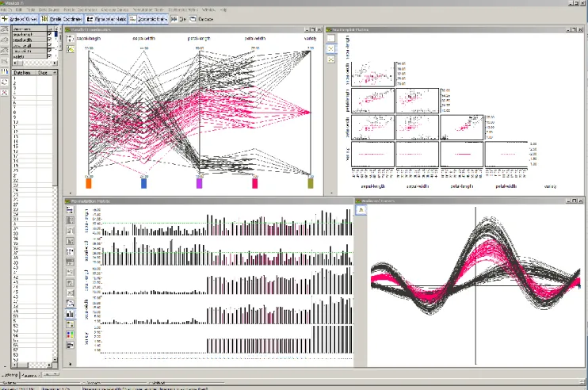Screen dimensions: 588x390
Task: Click the top icon in Parallel Coordinates window toolbar
Action: coord(71,39)
